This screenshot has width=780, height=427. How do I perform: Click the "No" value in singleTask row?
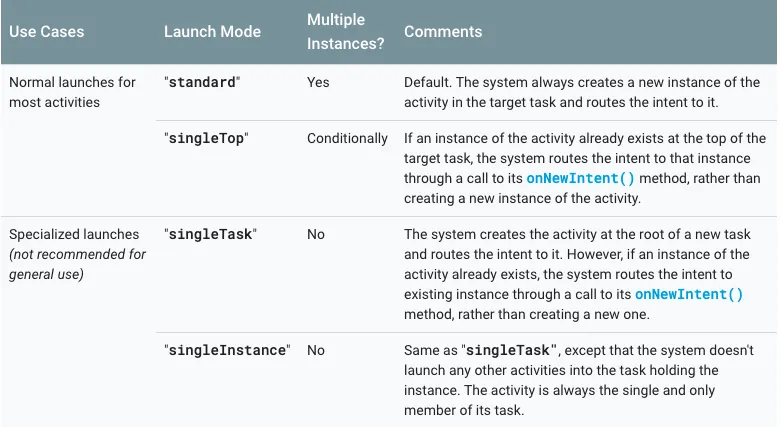316,234
